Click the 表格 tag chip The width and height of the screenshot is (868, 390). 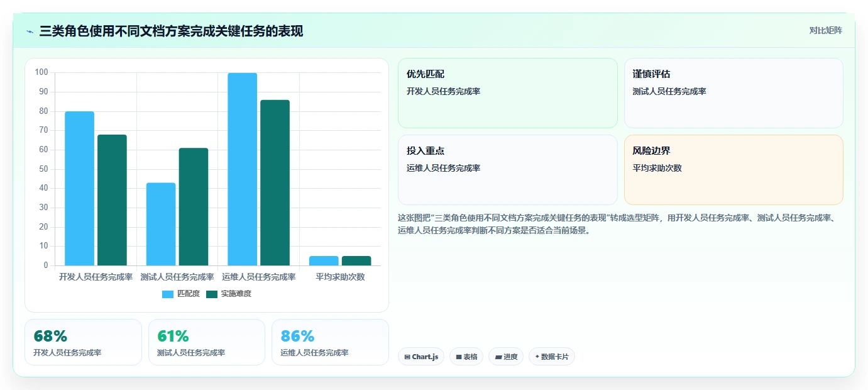tap(466, 357)
